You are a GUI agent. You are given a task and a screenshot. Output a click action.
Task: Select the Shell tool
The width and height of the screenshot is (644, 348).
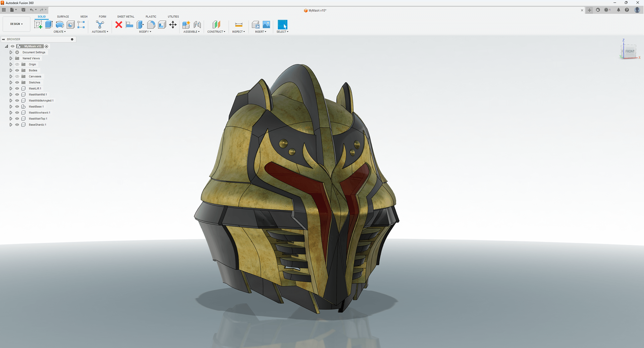162,24
